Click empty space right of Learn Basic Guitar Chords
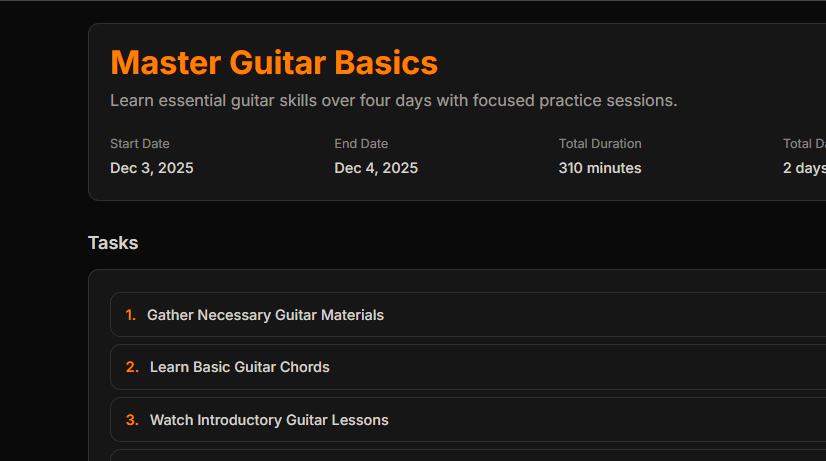The height and width of the screenshot is (461, 826). (600, 367)
